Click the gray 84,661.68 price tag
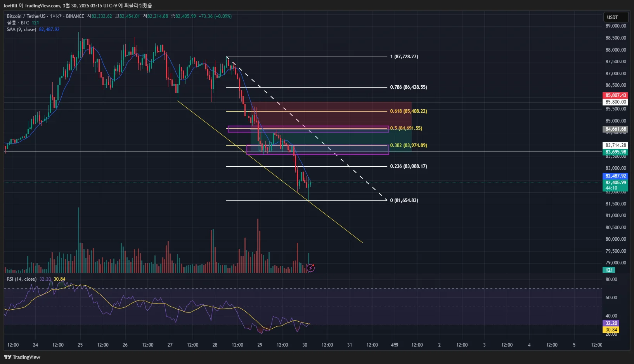634x364 pixels. tap(615, 129)
